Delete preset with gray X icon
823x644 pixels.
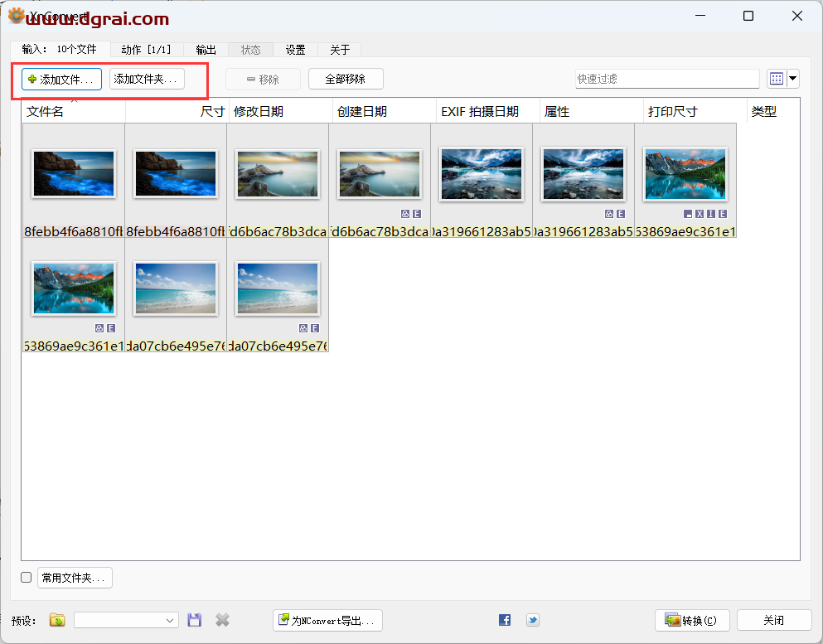pyautogui.click(x=223, y=620)
